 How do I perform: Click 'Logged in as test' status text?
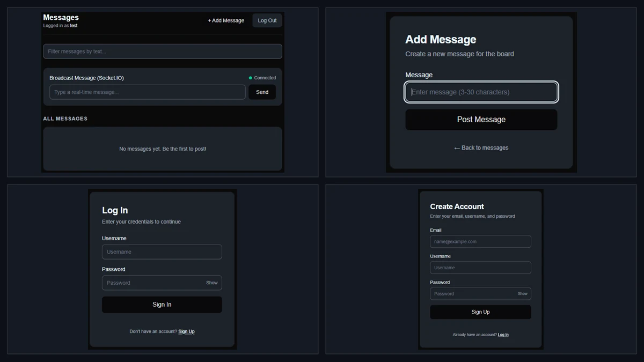click(x=60, y=26)
